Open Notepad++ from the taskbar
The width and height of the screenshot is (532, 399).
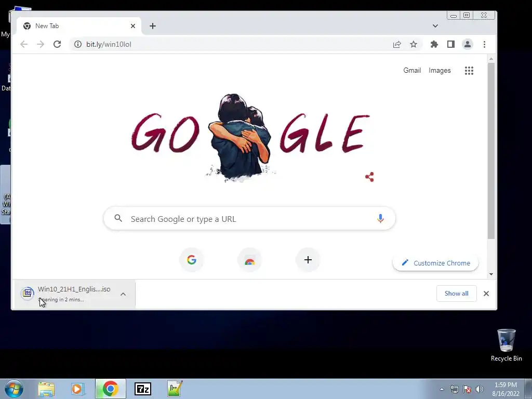point(175,389)
